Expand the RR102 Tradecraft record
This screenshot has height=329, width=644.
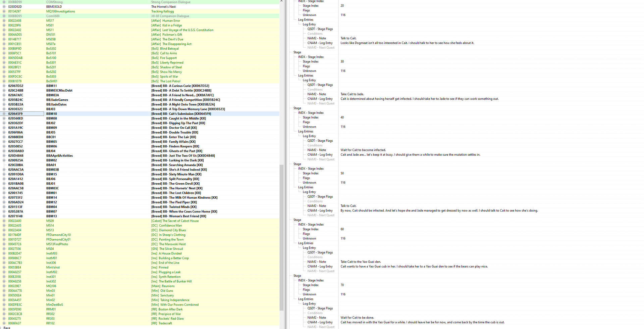click(x=4, y=323)
